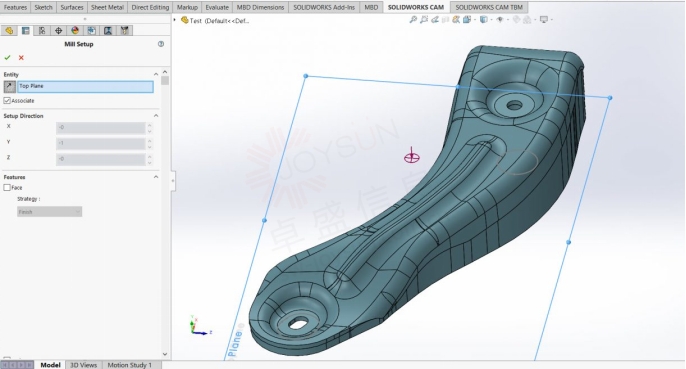Enable the Face feature checkbox
Viewport: 686px width, 369px height.
coord(7,187)
